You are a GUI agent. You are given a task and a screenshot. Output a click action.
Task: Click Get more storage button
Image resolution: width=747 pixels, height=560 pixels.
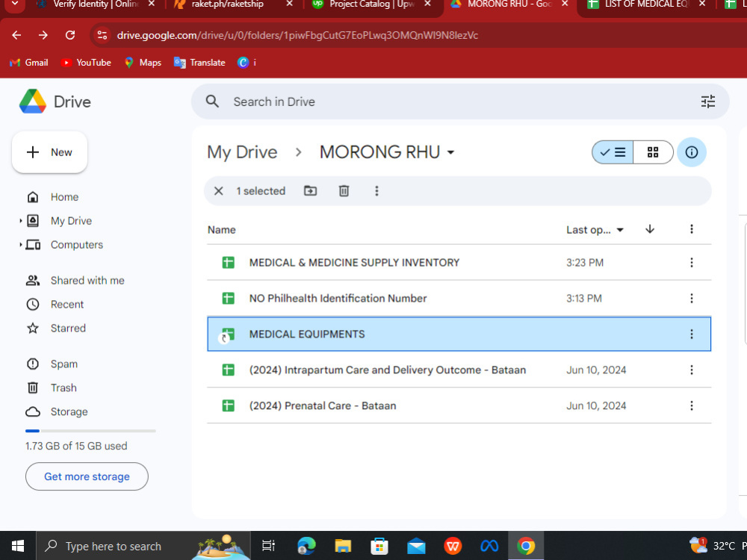click(87, 476)
